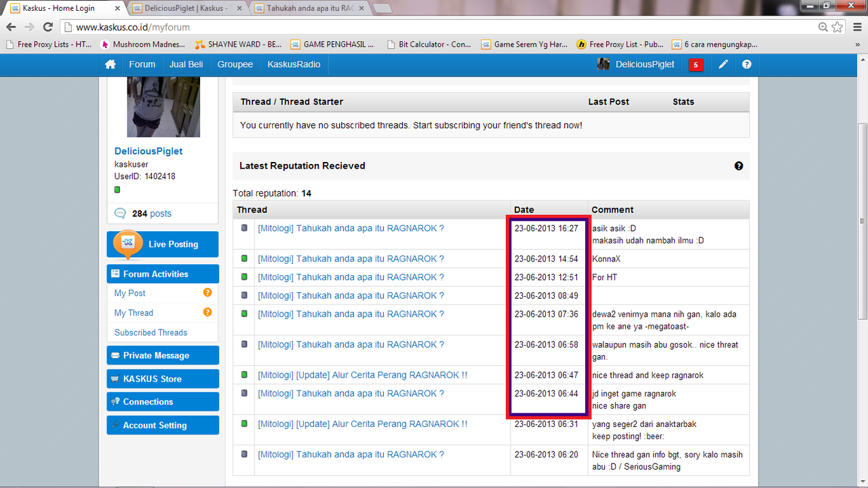Open the 284 posts link
This screenshot has height=488, width=868.
pyautogui.click(x=152, y=213)
